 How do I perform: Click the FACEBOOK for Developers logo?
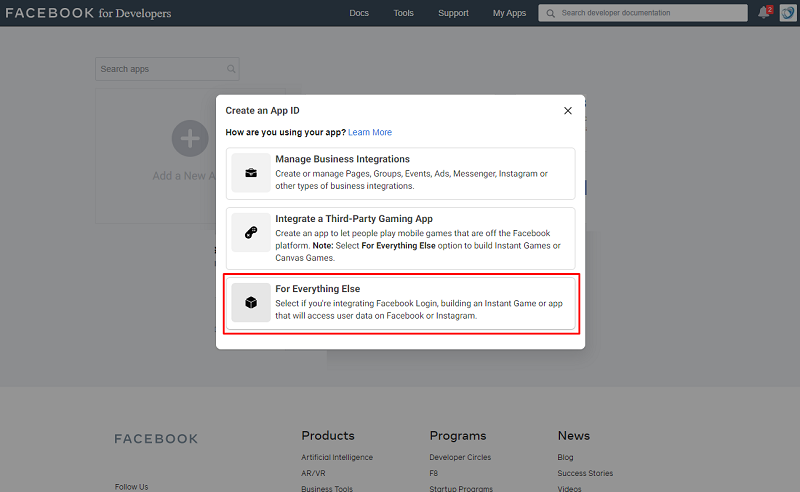(x=88, y=13)
